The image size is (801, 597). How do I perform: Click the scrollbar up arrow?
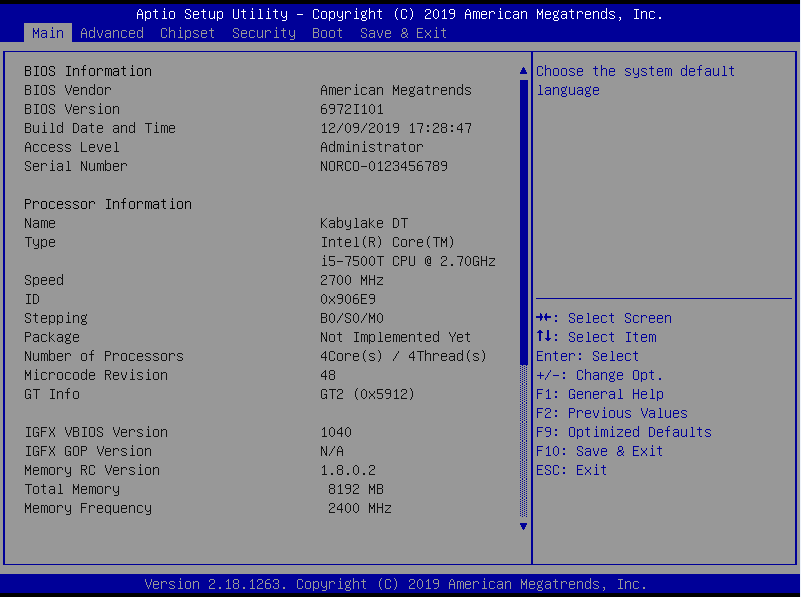click(x=522, y=71)
